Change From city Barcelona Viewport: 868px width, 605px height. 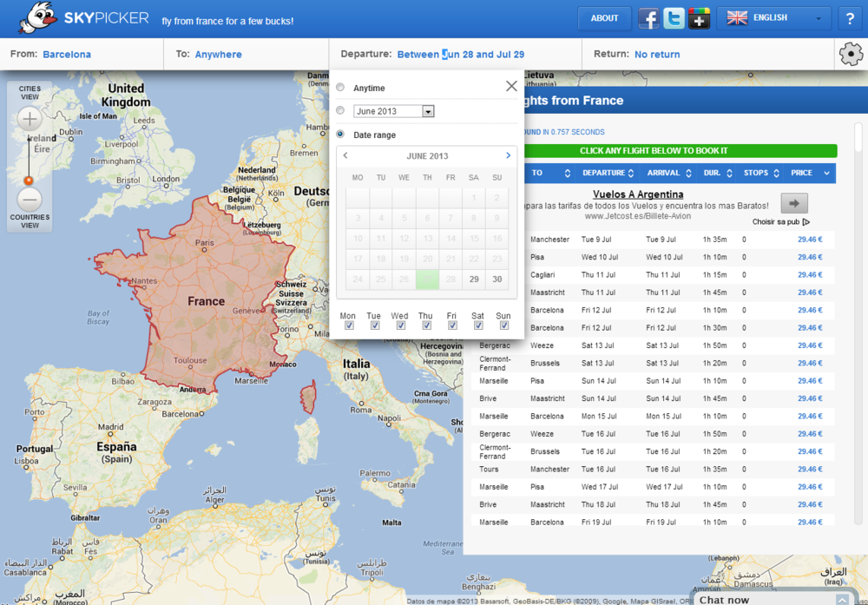(67, 54)
